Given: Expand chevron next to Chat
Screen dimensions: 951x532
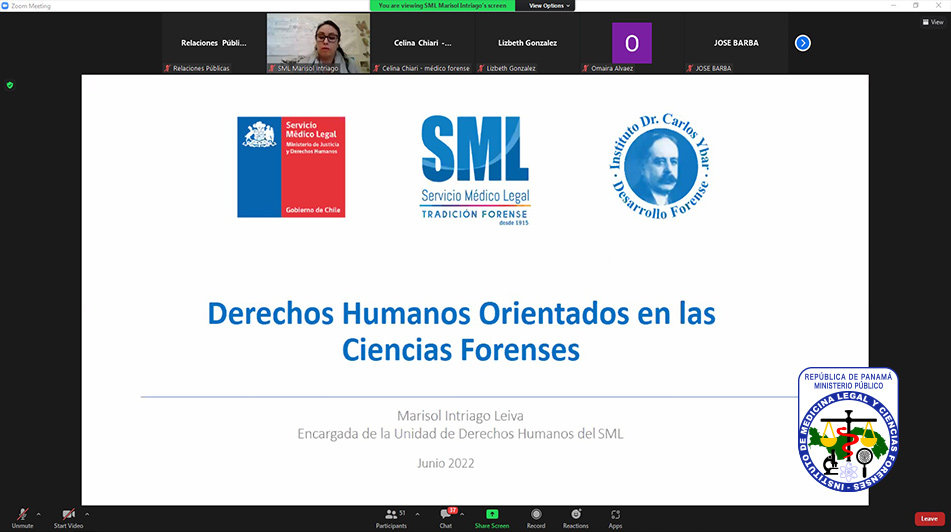Looking at the screenshot, I should (462, 514).
